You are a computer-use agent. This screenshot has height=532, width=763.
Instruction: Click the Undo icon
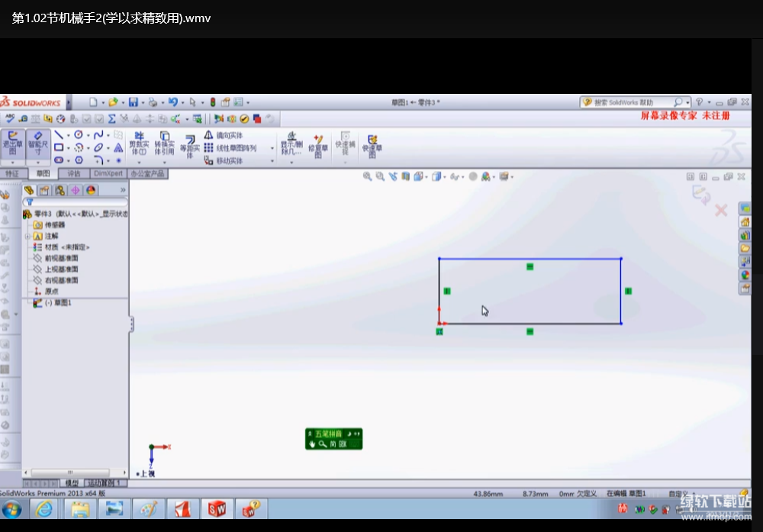tap(172, 102)
